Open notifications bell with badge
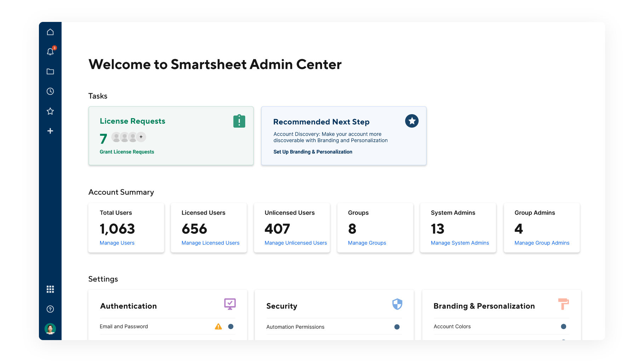 tap(50, 52)
